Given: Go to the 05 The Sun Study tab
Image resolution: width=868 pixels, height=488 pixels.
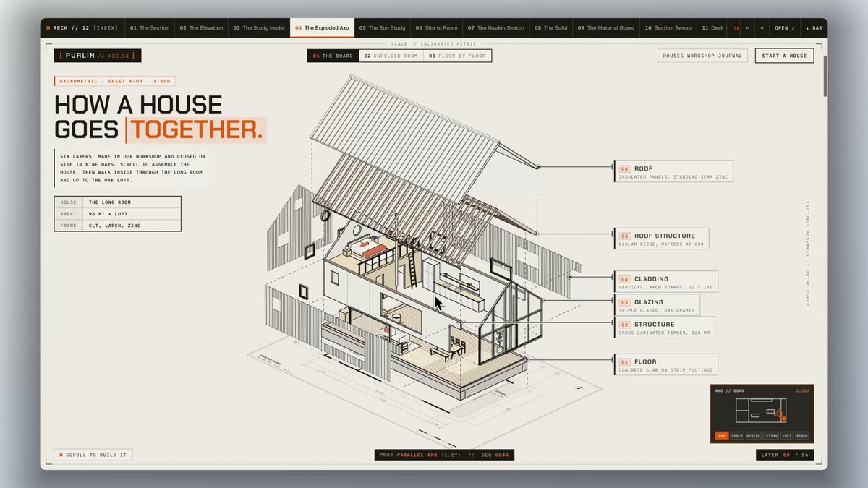Looking at the screenshot, I should click(382, 28).
